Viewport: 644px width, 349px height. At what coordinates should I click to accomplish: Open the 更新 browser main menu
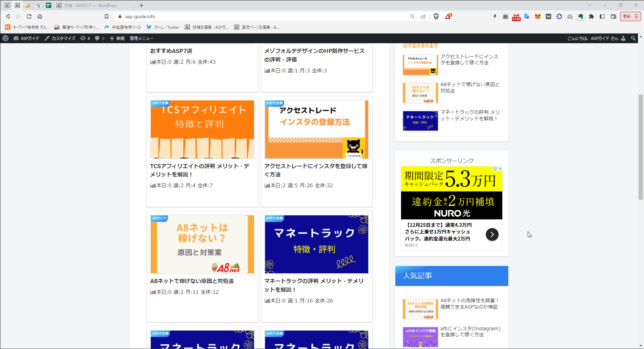[x=630, y=16]
